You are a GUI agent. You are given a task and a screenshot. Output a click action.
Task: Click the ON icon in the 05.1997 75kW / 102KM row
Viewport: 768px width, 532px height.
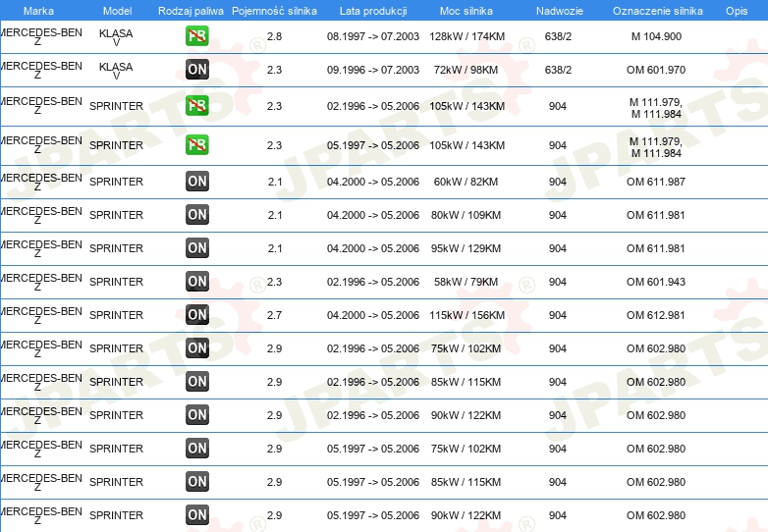(196, 448)
